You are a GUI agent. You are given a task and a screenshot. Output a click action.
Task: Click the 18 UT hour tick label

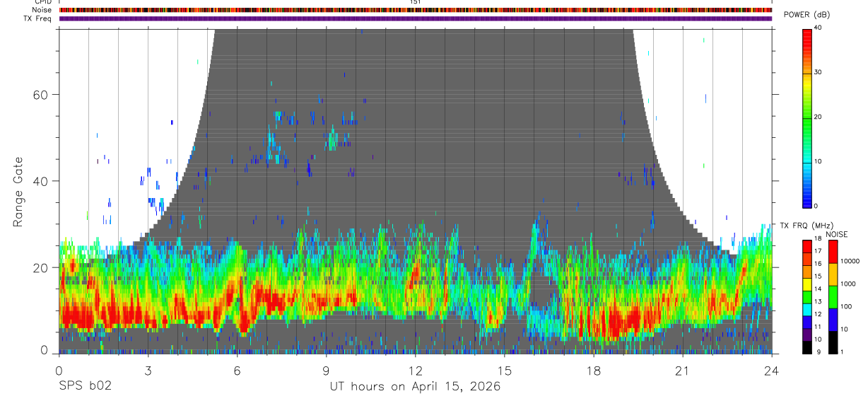click(593, 371)
